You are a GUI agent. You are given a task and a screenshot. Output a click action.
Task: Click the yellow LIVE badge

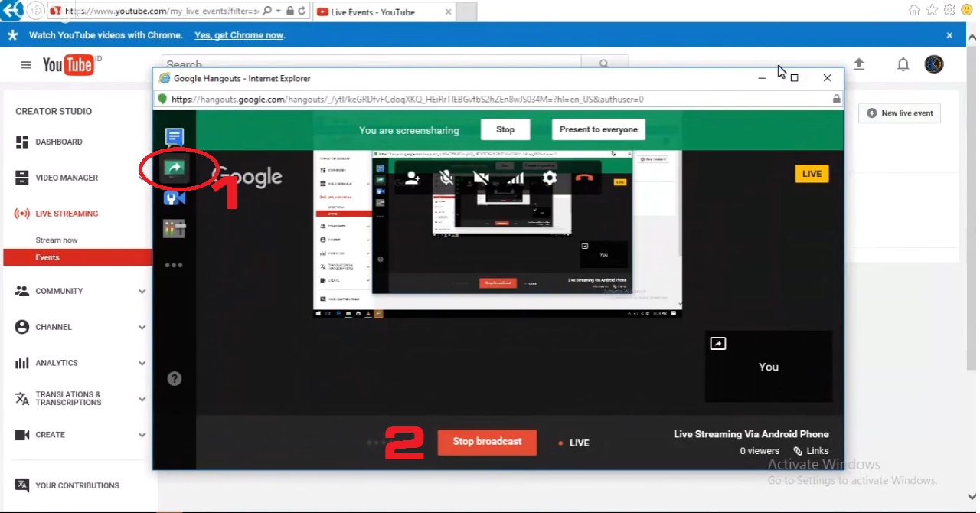812,174
